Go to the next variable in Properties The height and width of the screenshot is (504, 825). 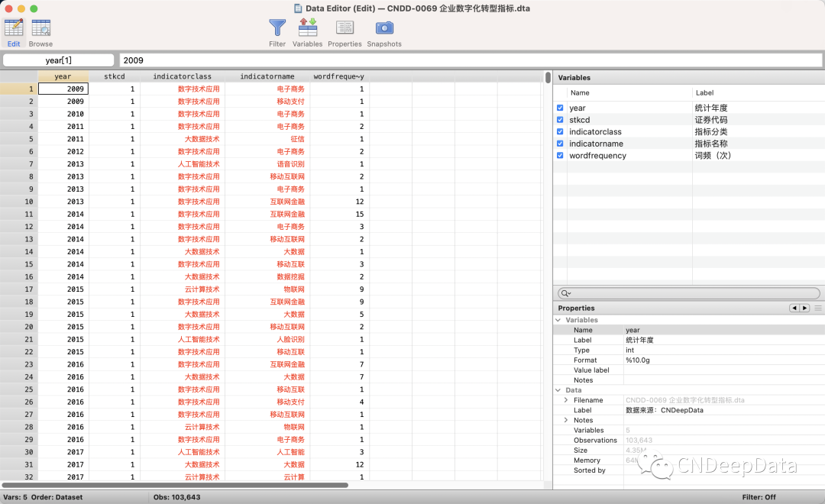804,308
